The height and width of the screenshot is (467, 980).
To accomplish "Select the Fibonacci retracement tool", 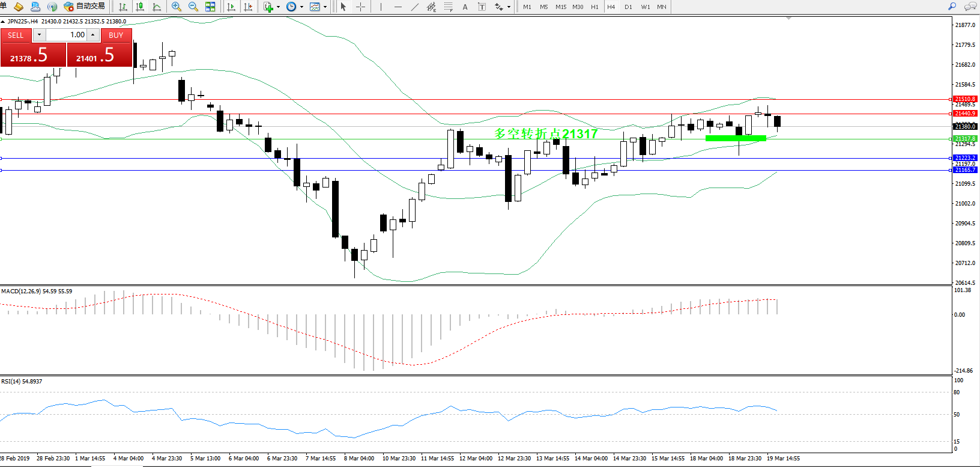I will (448, 7).
